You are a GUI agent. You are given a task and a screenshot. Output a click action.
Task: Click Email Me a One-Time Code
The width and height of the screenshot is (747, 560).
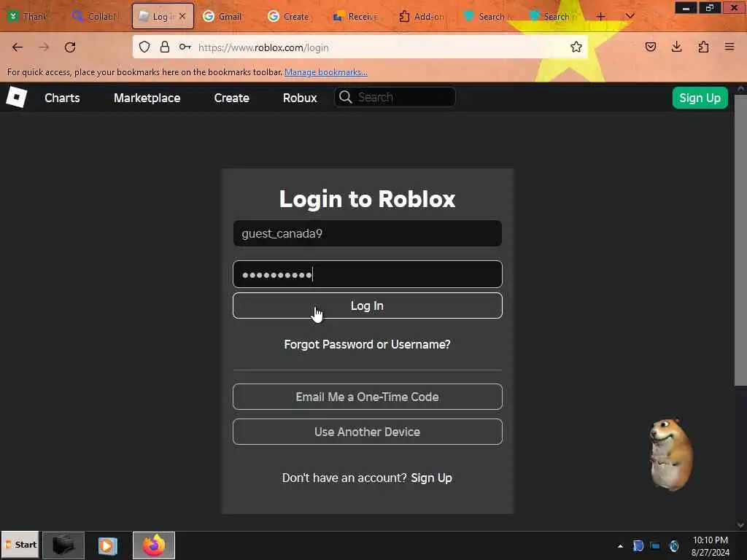[x=368, y=397]
